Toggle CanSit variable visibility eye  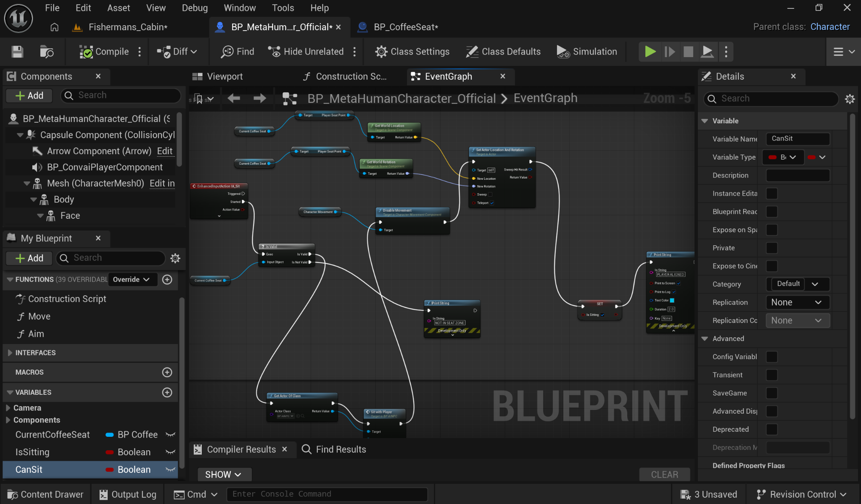(x=170, y=470)
